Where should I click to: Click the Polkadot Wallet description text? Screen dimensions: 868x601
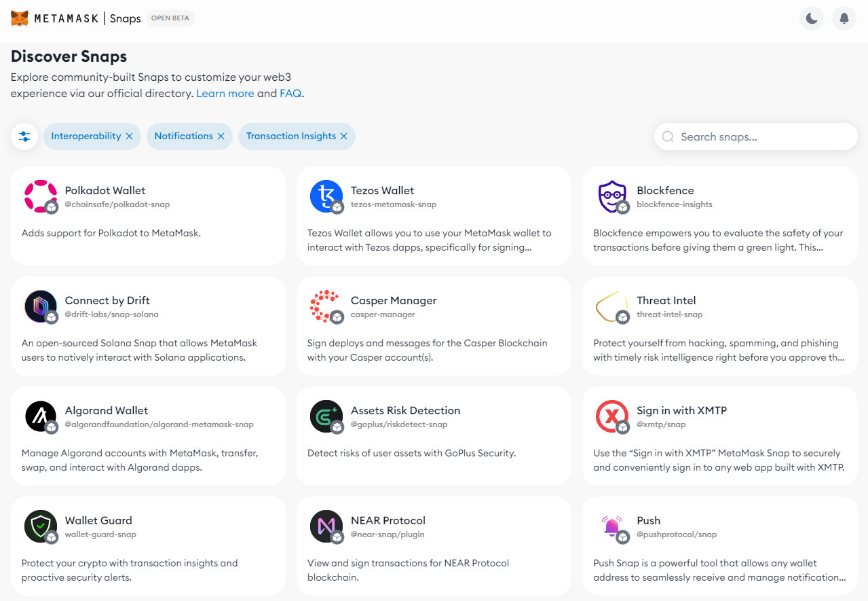[x=111, y=233]
